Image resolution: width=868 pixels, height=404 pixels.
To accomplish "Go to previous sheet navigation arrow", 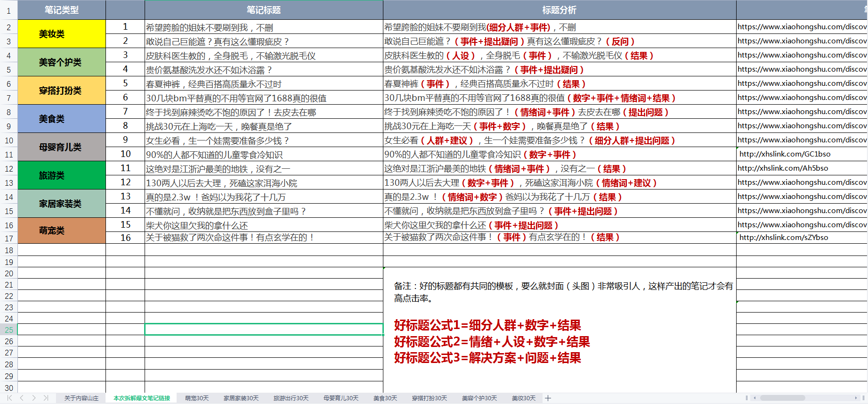I will 22,398.
